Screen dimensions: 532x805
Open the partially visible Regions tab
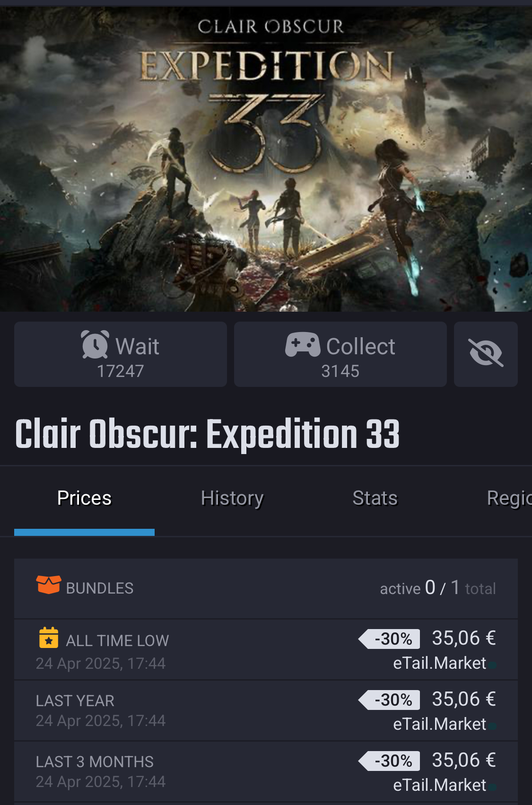click(x=509, y=498)
